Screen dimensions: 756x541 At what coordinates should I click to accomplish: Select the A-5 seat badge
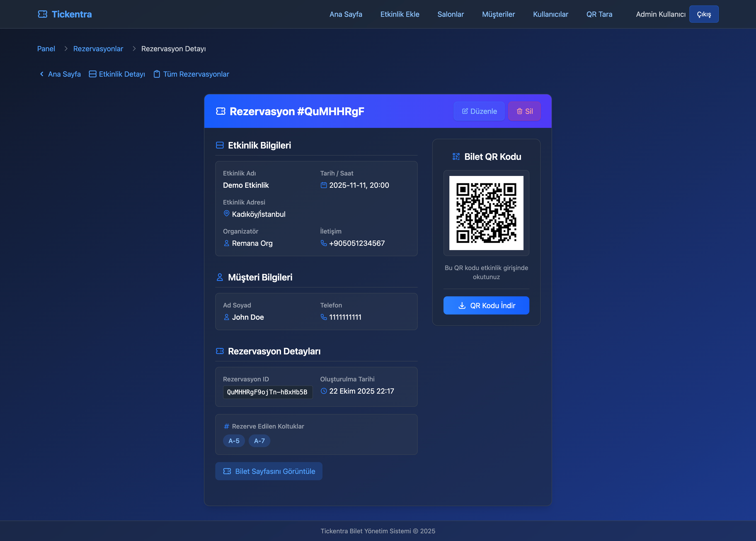(x=234, y=441)
